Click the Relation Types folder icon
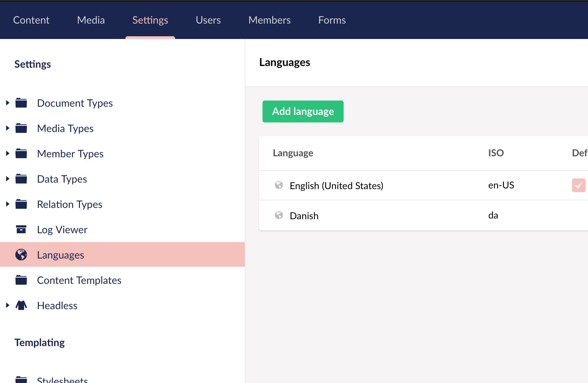Image resolution: width=588 pixels, height=383 pixels. coord(21,204)
